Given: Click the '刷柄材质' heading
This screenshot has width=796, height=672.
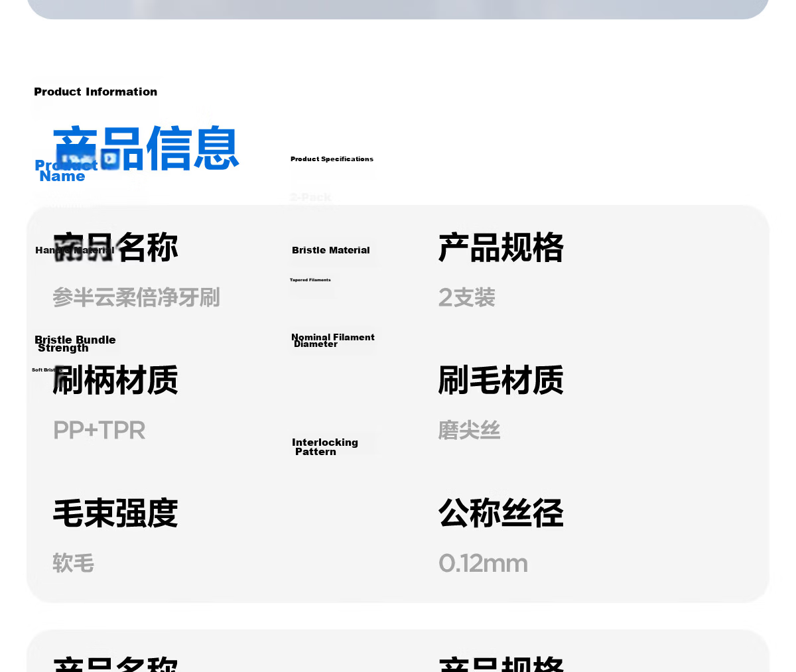Looking at the screenshot, I should point(115,380).
